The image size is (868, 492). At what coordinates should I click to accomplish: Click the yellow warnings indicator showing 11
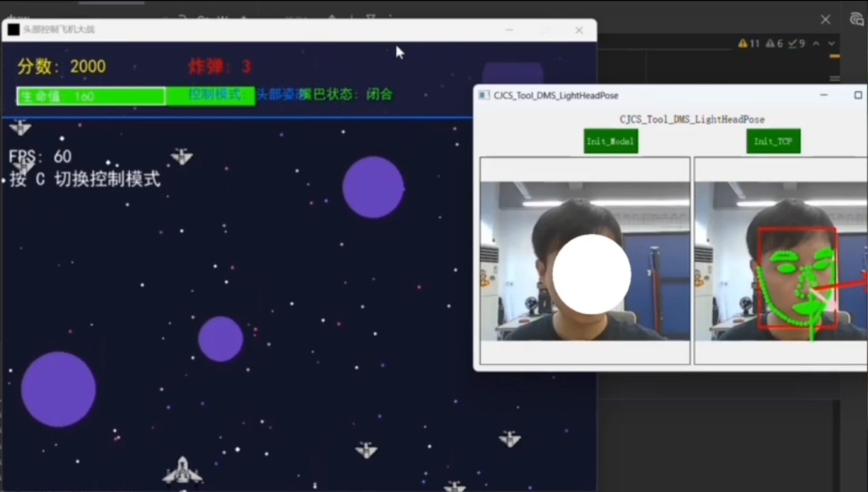tap(749, 44)
